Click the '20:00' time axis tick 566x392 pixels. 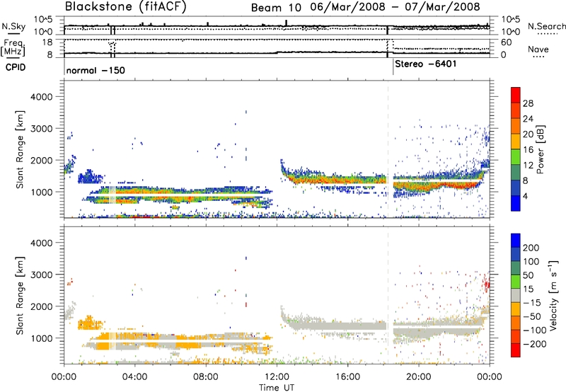click(418, 377)
